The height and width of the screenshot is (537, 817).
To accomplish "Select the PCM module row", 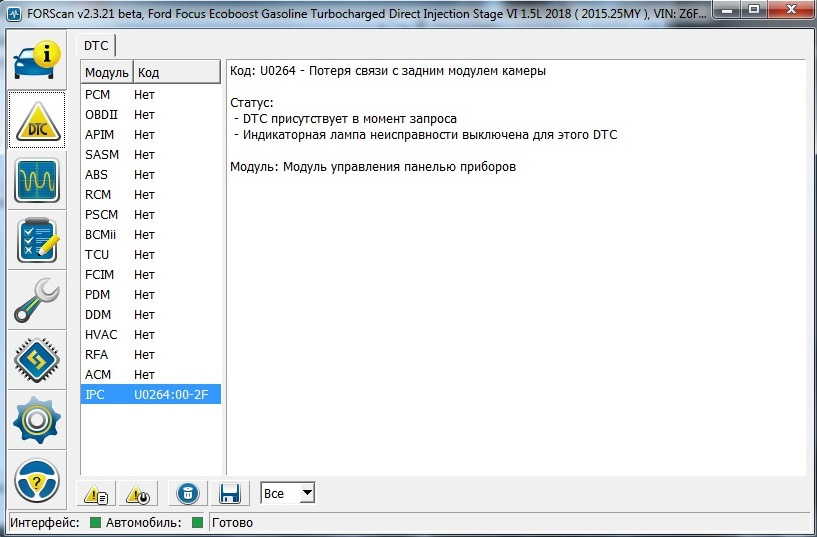I will 151,95.
